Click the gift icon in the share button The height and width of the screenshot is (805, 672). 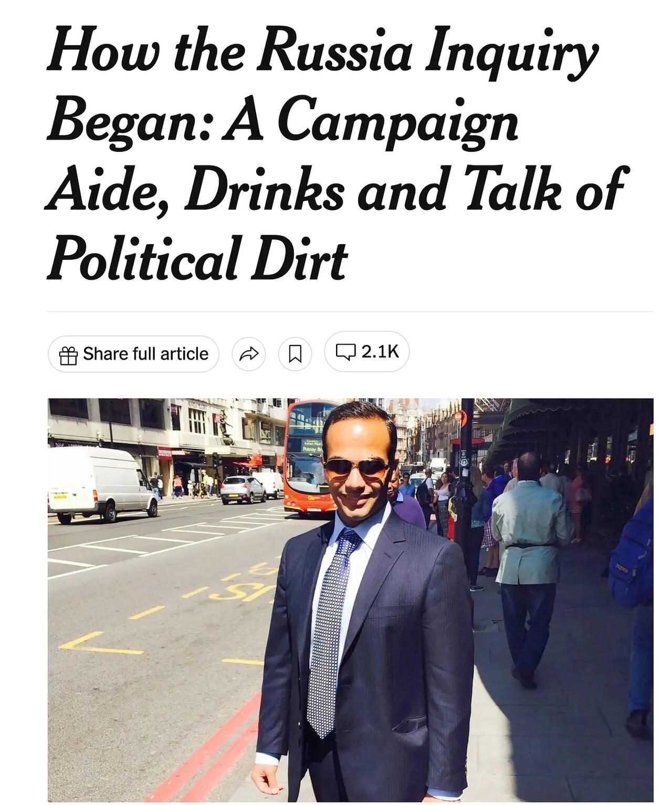click(x=68, y=355)
